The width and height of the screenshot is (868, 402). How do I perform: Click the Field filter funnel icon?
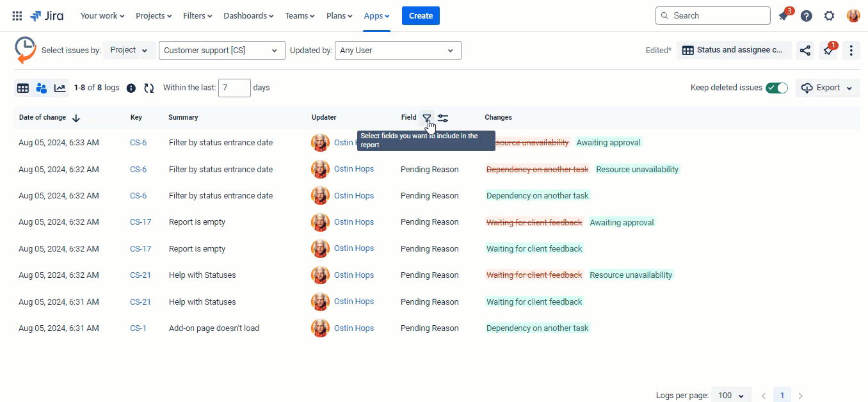[426, 118]
